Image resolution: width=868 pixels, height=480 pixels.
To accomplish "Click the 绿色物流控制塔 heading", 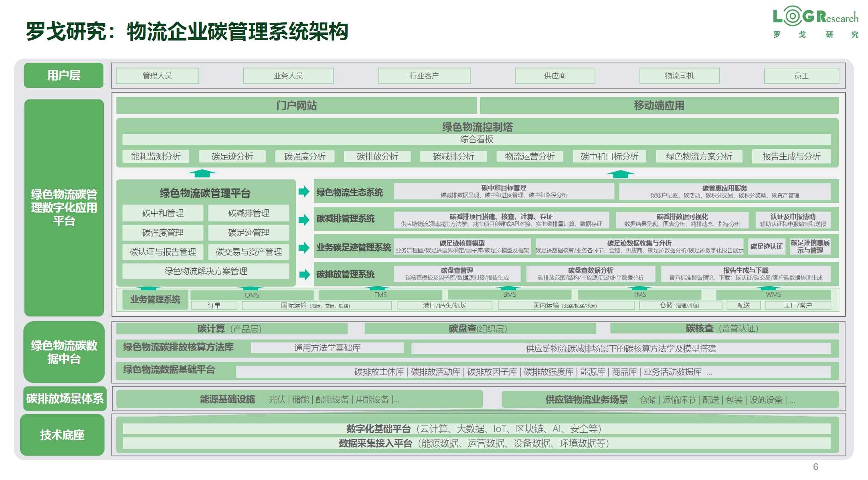I will click(x=477, y=127).
